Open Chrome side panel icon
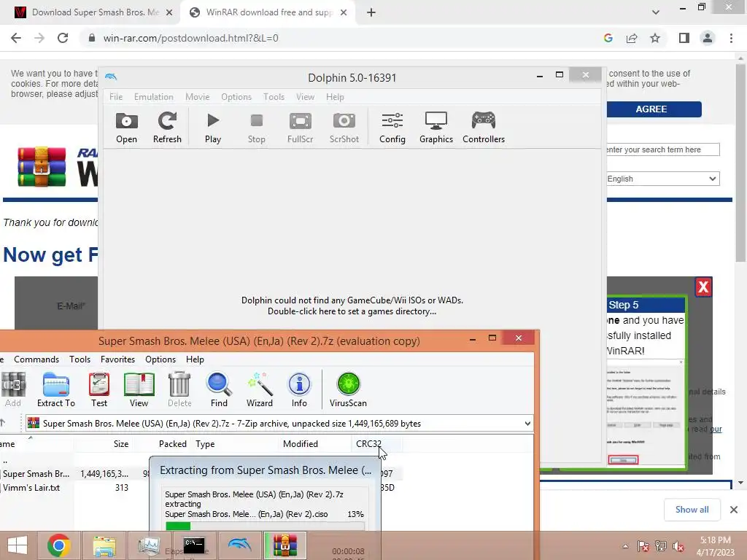 (684, 38)
